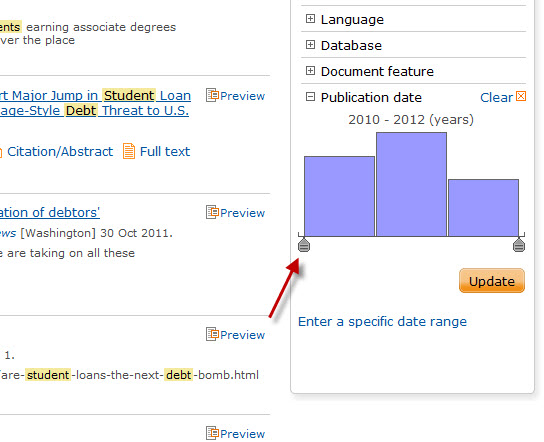The image size is (544, 442).
Task: Expand the Language filter
Action: coord(310,19)
